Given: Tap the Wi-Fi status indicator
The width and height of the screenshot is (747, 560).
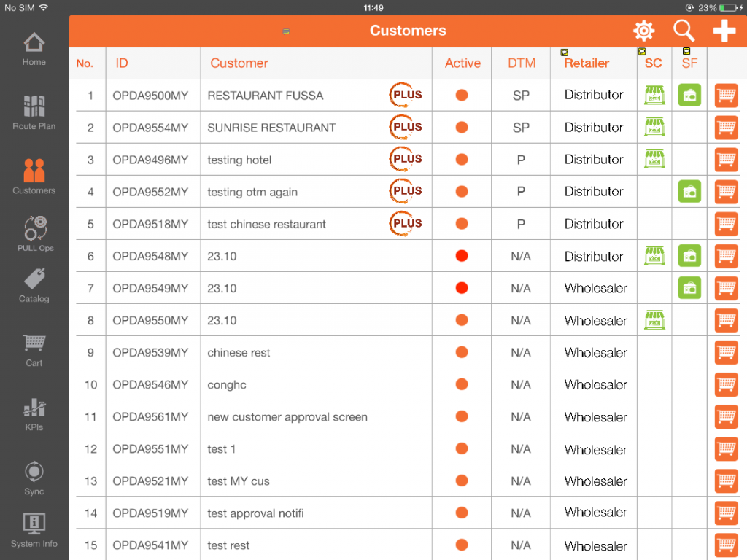Looking at the screenshot, I should (x=44, y=7).
